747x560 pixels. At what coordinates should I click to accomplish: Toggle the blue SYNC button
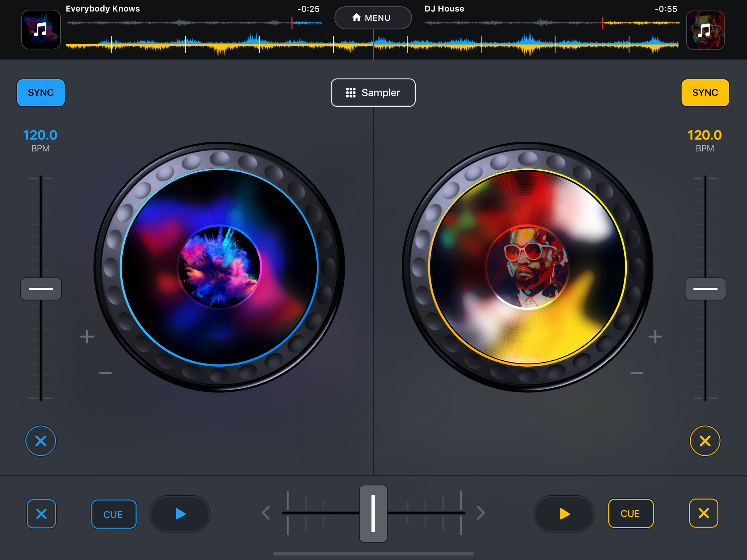pos(41,92)
